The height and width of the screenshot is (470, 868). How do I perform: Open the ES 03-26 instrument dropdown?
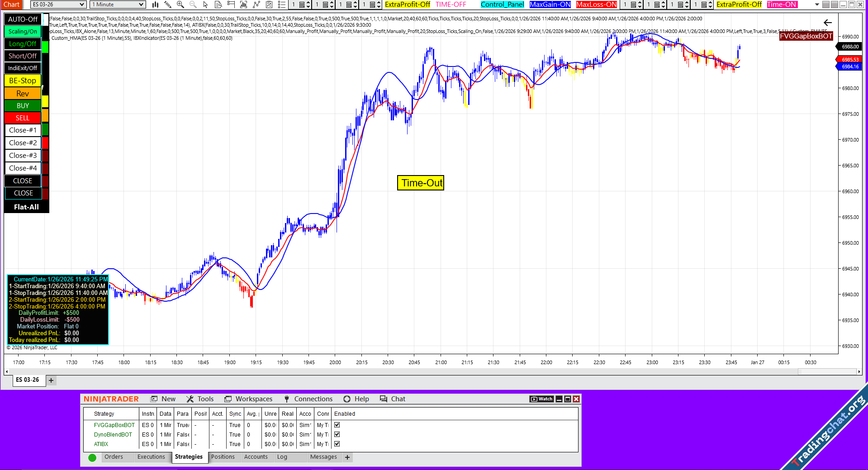point(58,5)
